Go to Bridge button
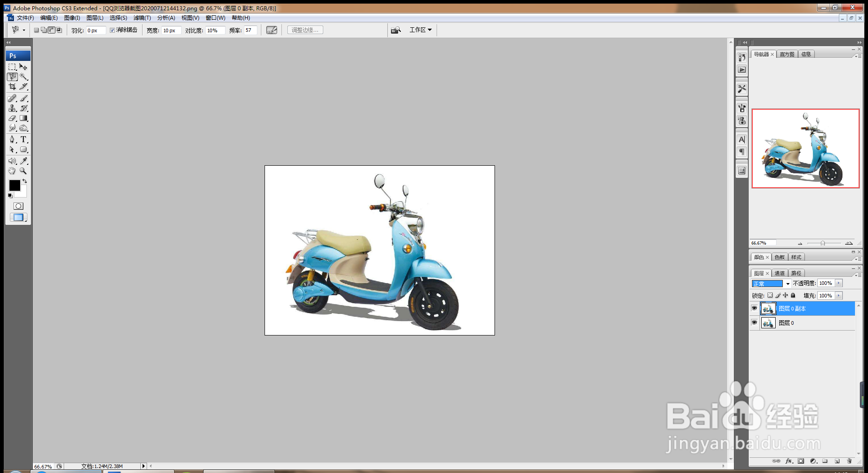The width and height of the screenshot is (868, 473). tap(395, 30)
